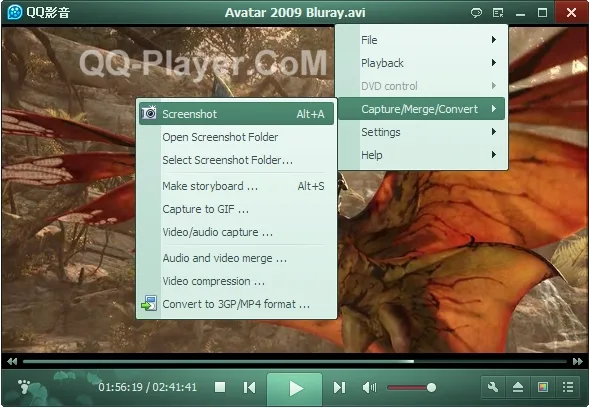Image resolution: width=589 pixels, height=408 pixels.
Task: Click the convert icon beside 3GP/MP4
Action: (149, 304)
